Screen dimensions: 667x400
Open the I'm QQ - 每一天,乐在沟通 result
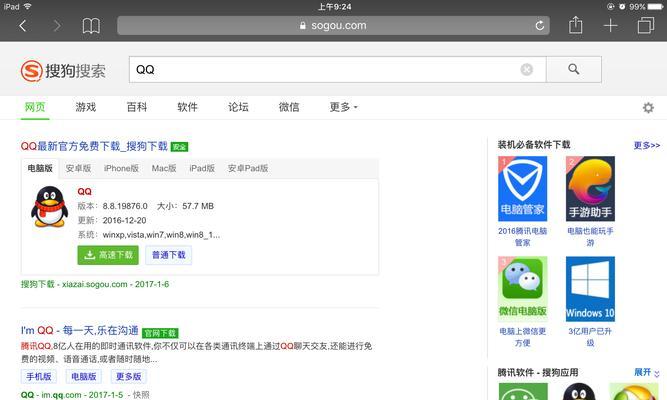click(x=80, y=330)
